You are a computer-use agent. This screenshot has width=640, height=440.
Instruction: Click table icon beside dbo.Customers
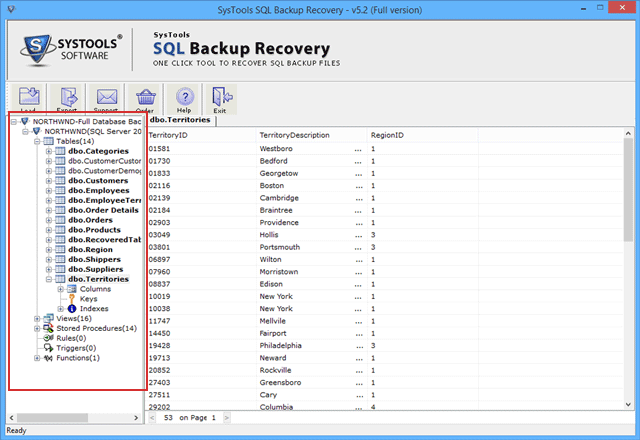coord(60,180)
